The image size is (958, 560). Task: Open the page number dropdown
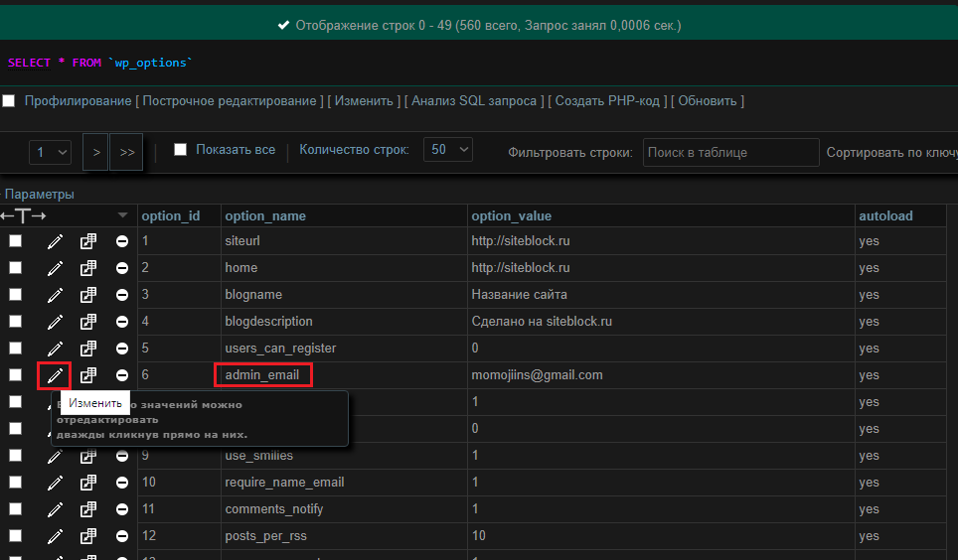pos(51,153)
